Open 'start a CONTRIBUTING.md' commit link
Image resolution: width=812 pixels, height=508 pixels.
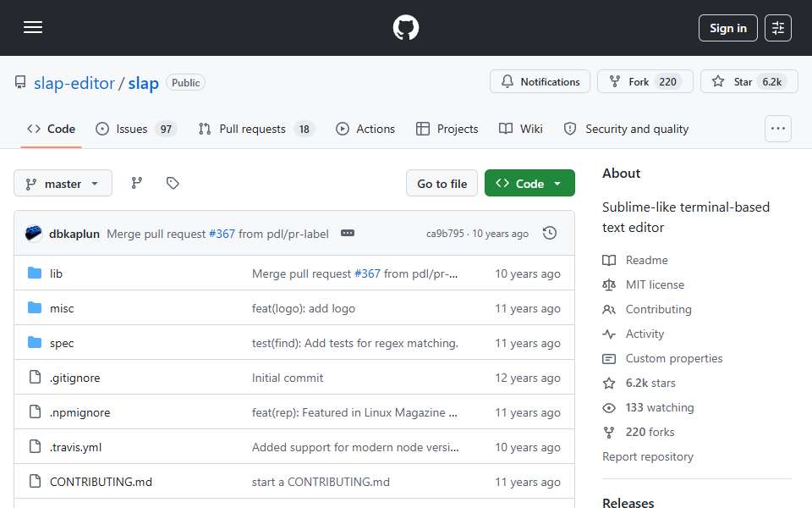click(x=321, y=482)
